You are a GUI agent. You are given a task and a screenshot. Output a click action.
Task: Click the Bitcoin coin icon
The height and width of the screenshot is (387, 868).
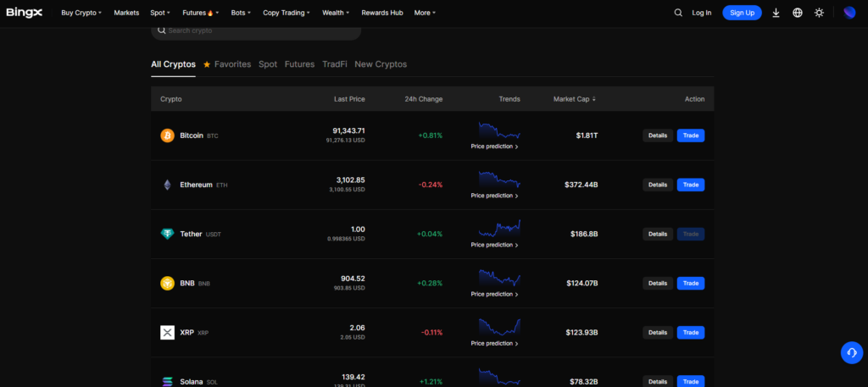tap(167, 135)
